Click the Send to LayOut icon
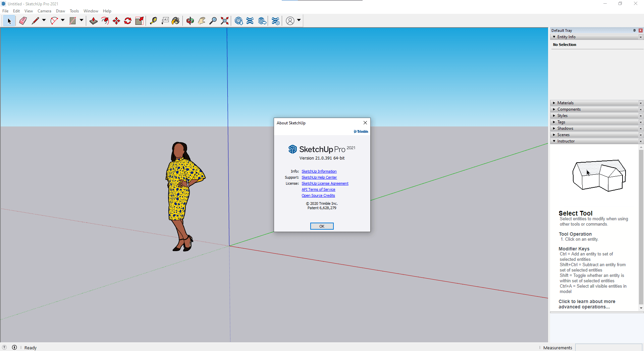Image resolution: width=644 pixels, height=351 pixels. (262, 21)
